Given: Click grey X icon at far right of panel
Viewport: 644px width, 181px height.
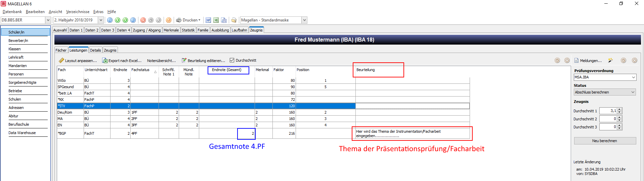Looking at the screenshot, I should pyautogui.click(x=635, y=60).
